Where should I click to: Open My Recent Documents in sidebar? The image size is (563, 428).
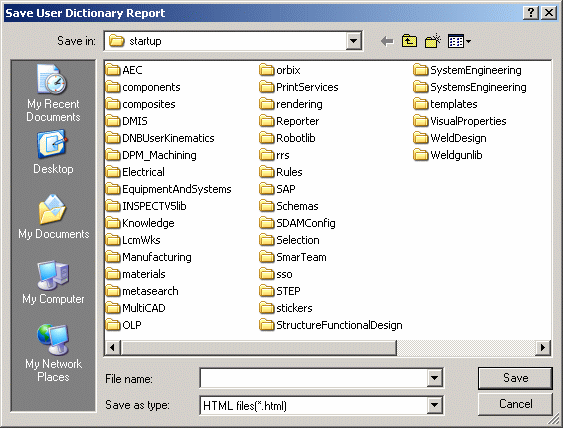tap(53, 93)
